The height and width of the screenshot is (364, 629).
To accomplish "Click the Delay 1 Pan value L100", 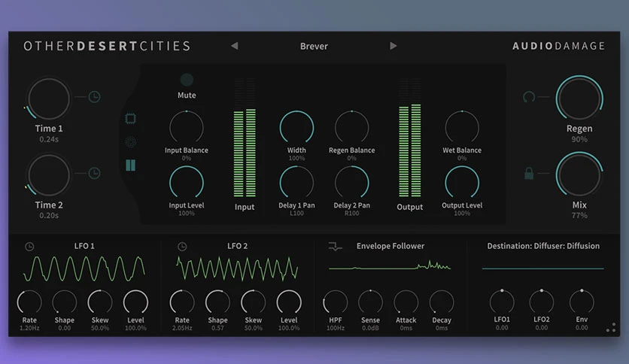I will click(296, 214).
